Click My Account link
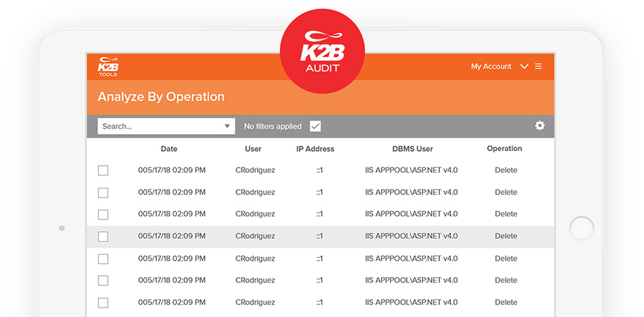 pyautogui.click(x=491, y=66)
